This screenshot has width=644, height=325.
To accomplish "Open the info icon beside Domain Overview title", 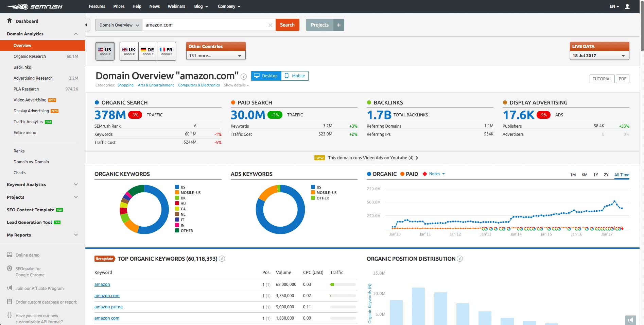I will (x=244, y=76).
